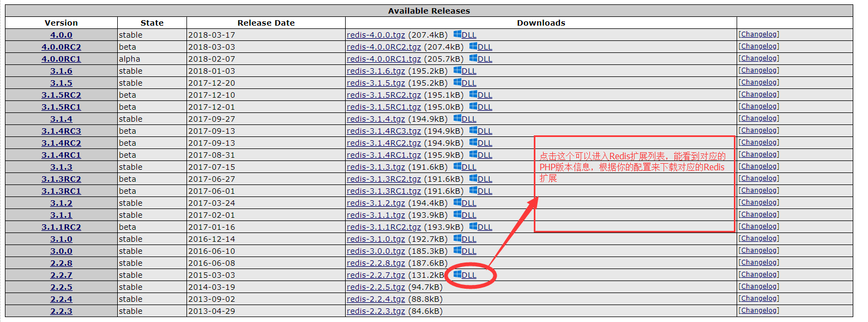
Task: Click the Windows DLL icon for redis-3.1.3RC1
Action: [473, 190]
